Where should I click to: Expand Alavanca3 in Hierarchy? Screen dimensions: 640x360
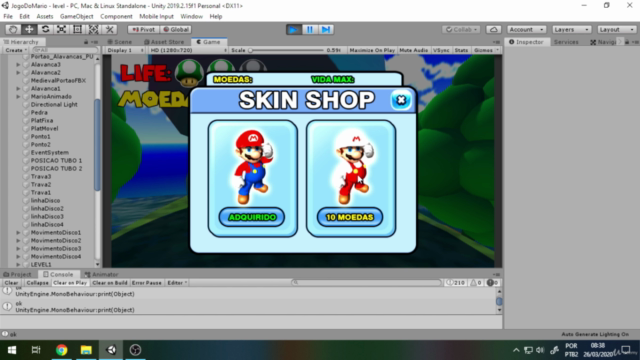pos(18,64)
